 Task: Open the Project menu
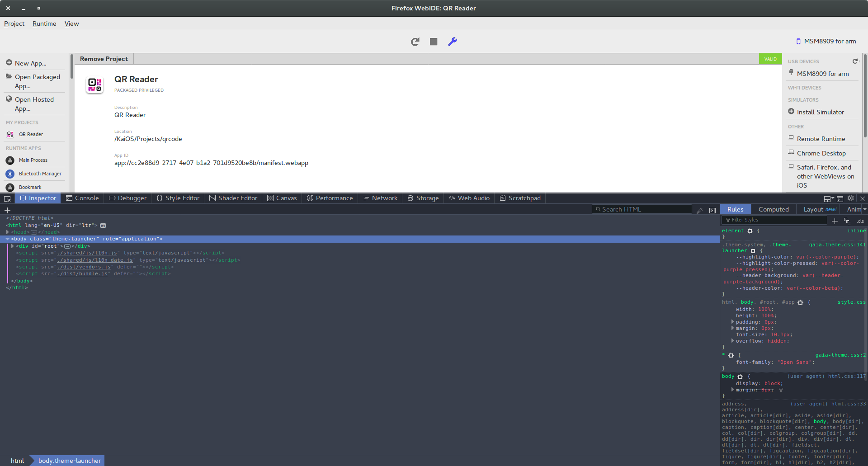[x=14, y=24]
